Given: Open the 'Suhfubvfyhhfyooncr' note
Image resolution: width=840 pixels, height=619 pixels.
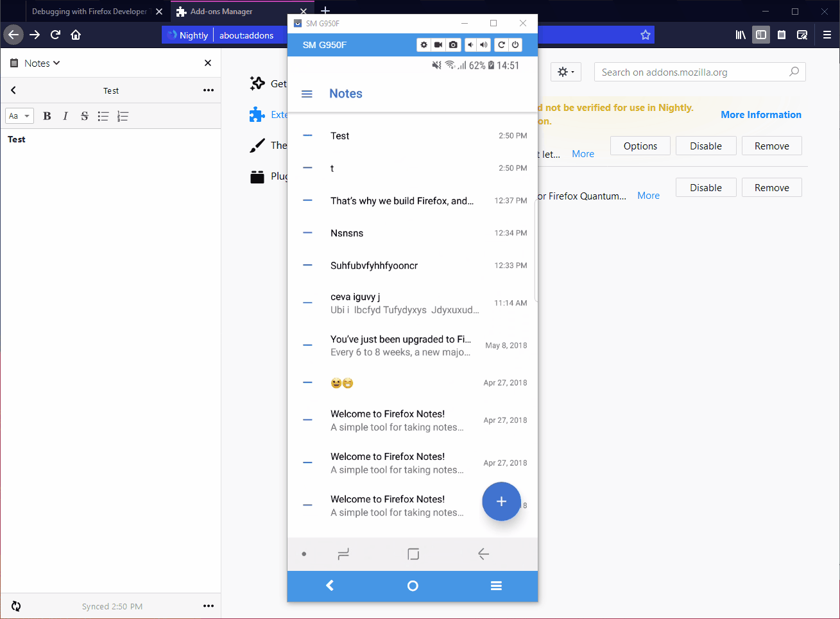Looking at the screenshot, I should coord(413,266).
